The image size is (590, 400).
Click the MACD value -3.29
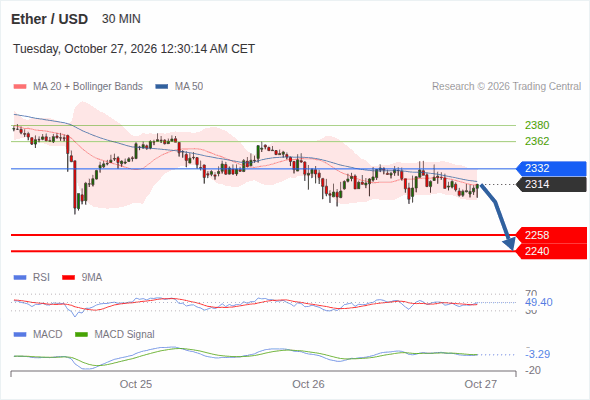[x=538, y=354]
